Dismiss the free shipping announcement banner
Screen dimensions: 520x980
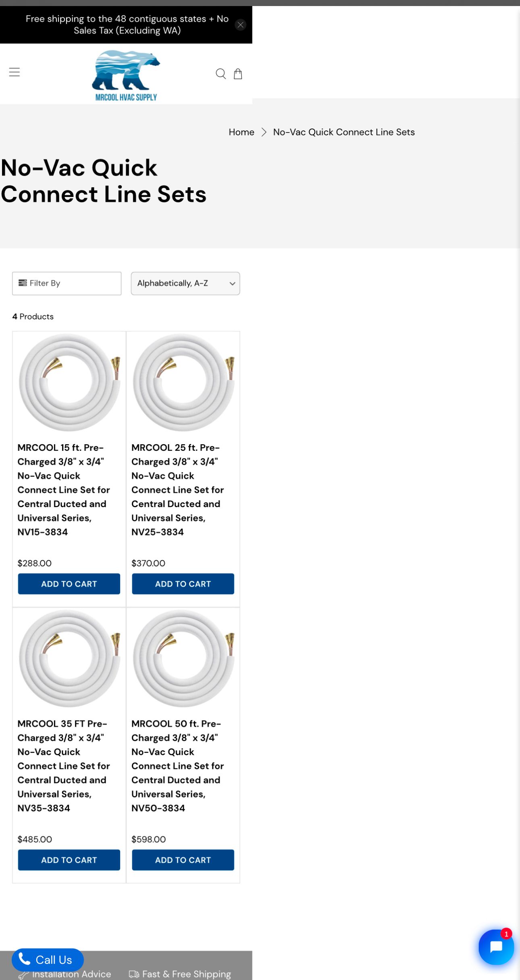[240, 25]
